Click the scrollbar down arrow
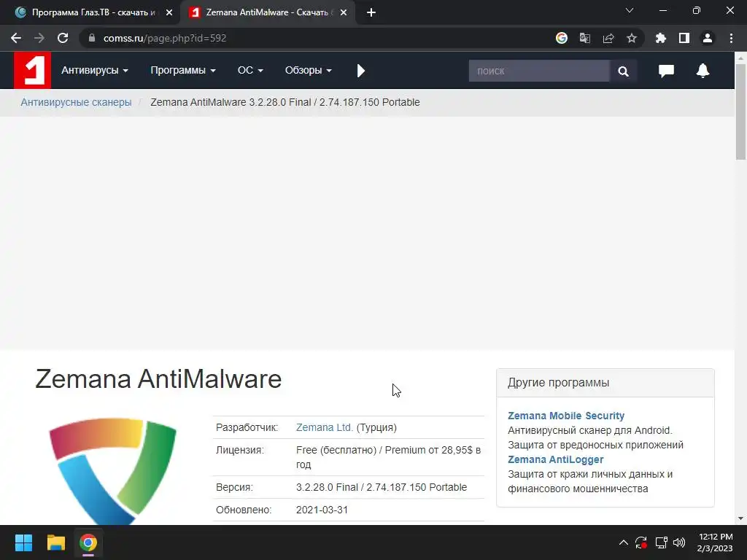The height and width of the screenshot is (560, 747). coord(740,518)
